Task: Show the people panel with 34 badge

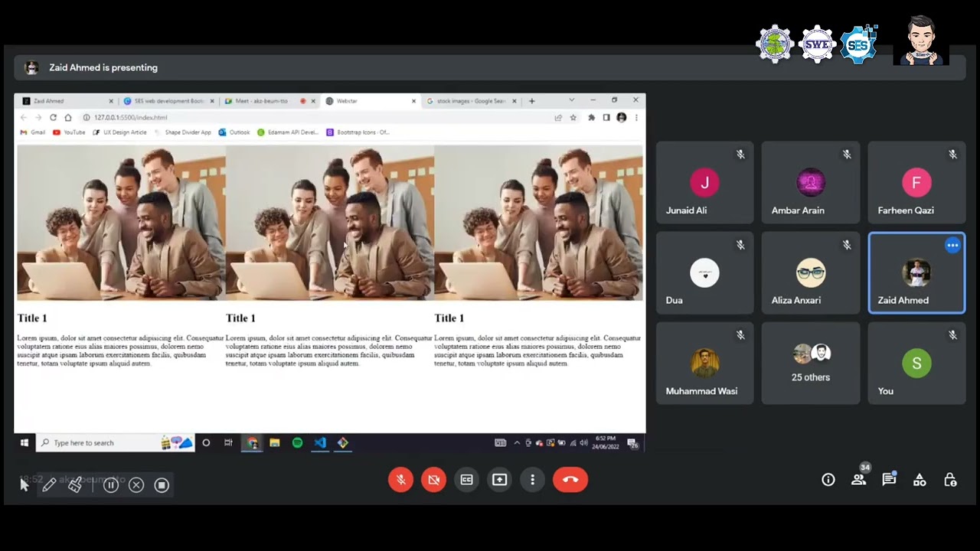Action: point(859,480)
